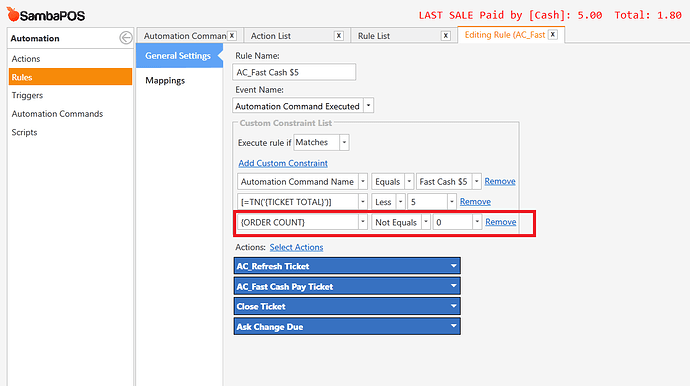The width and height of the screenshot is (690, 386).
Task: Collapse Automation panel with back arrow icon
Action: coord(125,38)
